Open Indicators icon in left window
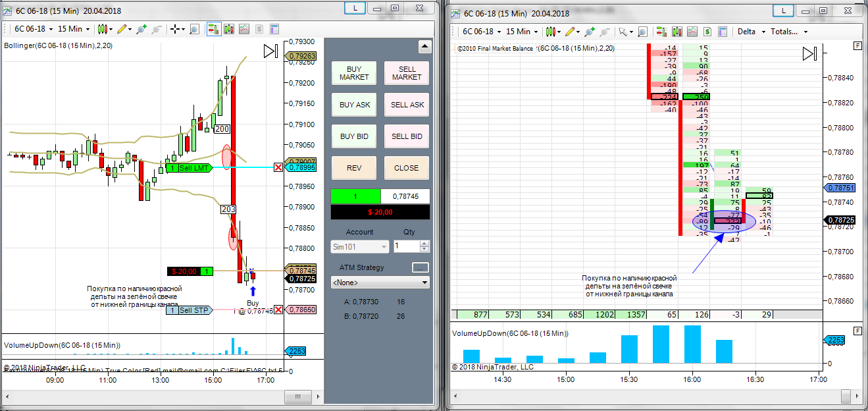868x411 pixels. tap(244, 29)
